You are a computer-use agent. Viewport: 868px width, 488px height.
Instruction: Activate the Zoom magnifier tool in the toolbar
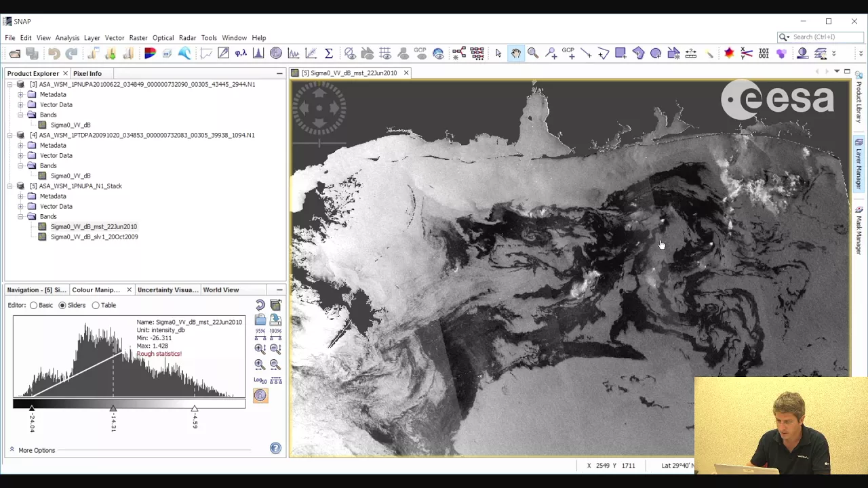533,54
